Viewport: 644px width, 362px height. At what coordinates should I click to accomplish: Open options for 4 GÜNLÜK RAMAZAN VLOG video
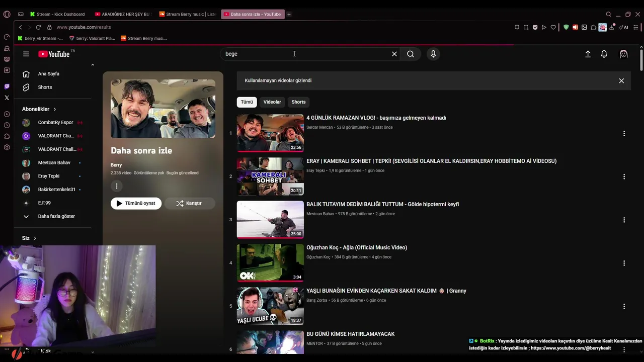coord(624,133)
